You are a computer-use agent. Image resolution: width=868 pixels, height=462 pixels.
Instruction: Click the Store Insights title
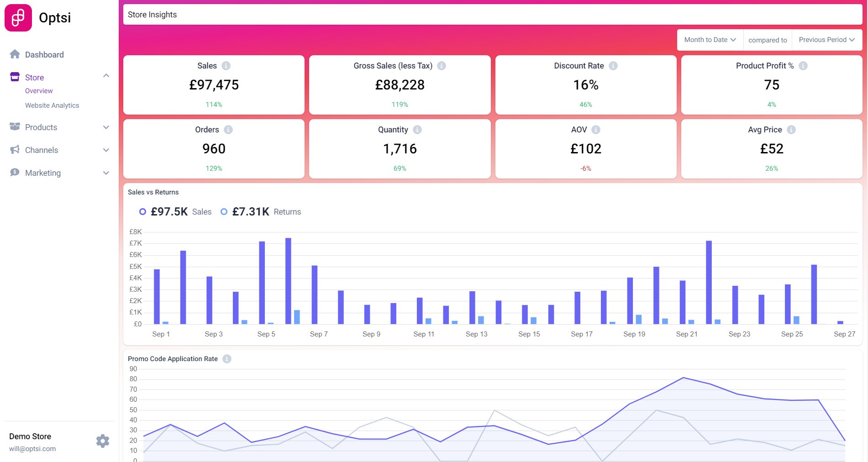pyautogui.click(x=152, y=15)
